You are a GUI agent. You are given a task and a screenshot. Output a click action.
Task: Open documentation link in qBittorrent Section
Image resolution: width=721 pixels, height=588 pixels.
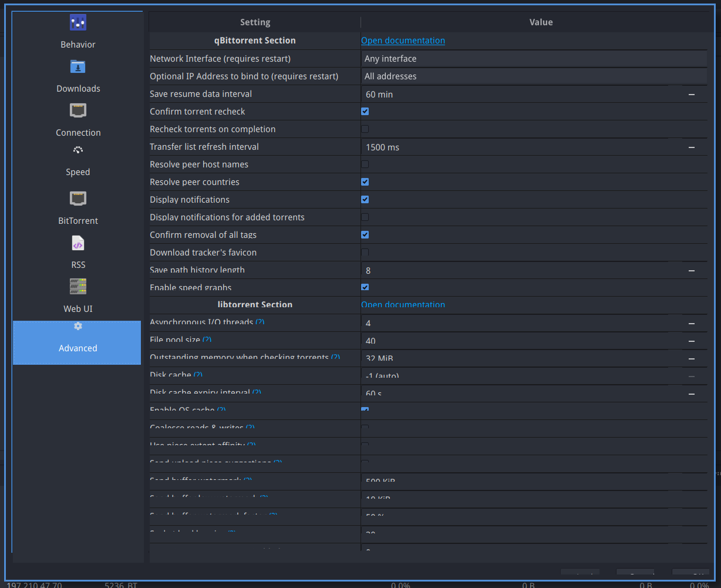pyautogui.click(x=403, y=41)
